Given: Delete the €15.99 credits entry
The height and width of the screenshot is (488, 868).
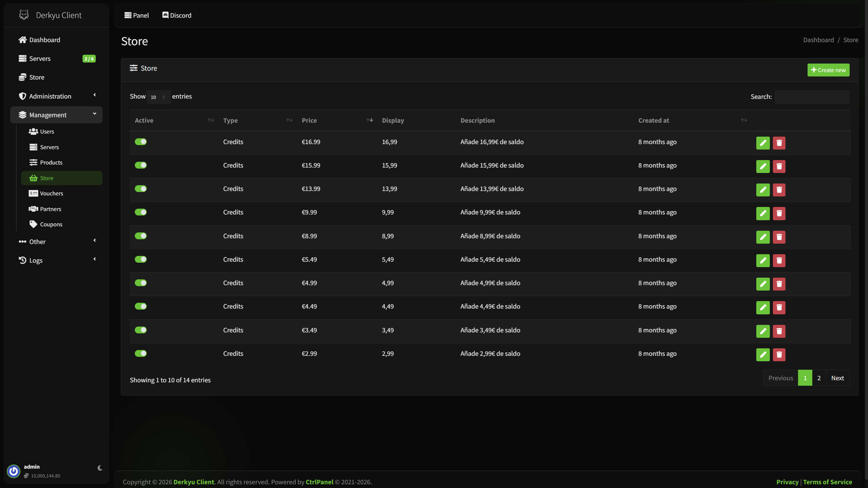Looking at the screenshot, I should 779,167.
